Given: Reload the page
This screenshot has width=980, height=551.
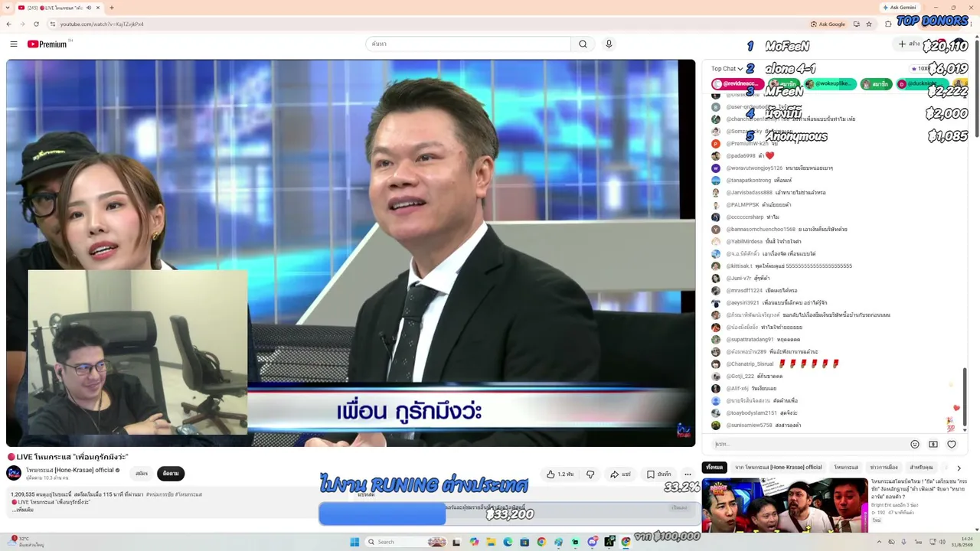Looking at the screenshot, I should point(36,24).
